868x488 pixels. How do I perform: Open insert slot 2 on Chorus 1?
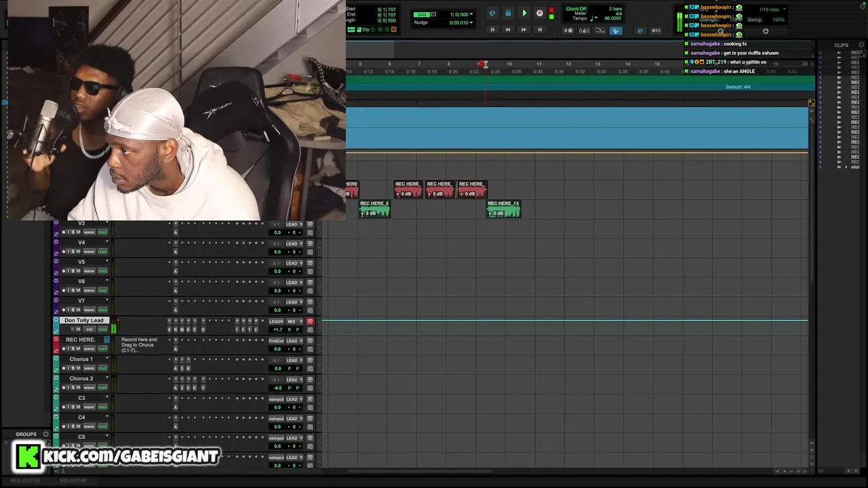[x=182, y=368]
